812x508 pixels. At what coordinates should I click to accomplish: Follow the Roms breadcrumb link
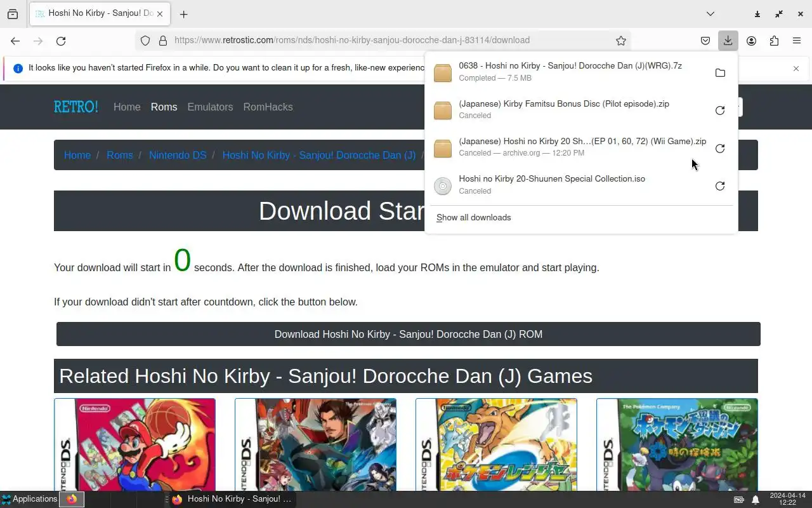coord(120,155)
